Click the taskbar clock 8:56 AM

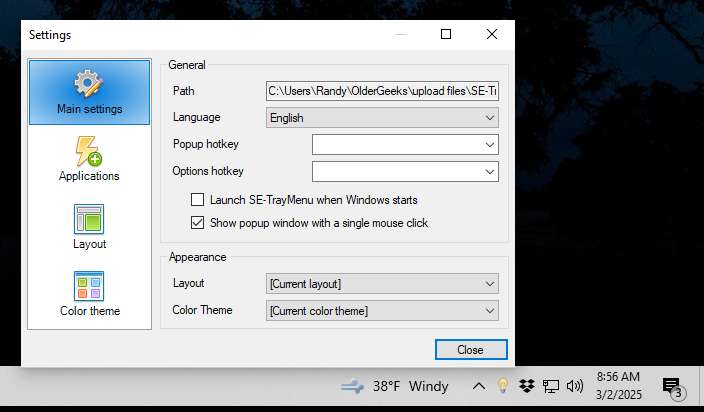pyautogui.click(x=618, y=386)
